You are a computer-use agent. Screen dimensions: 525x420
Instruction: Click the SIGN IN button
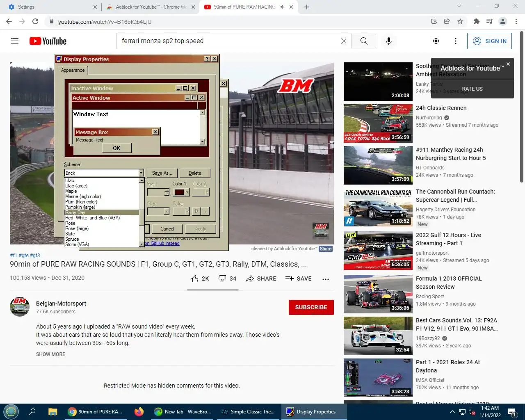[x=489, y=41]
